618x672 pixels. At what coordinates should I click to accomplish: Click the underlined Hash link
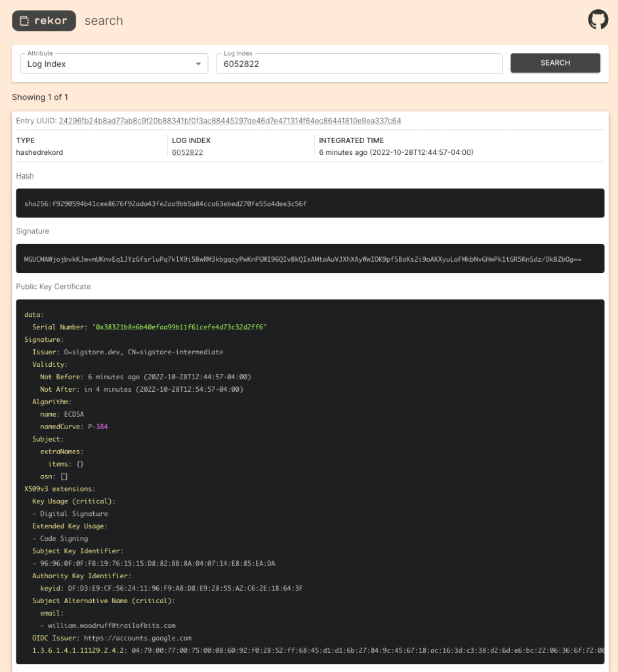tap(25, 176)
